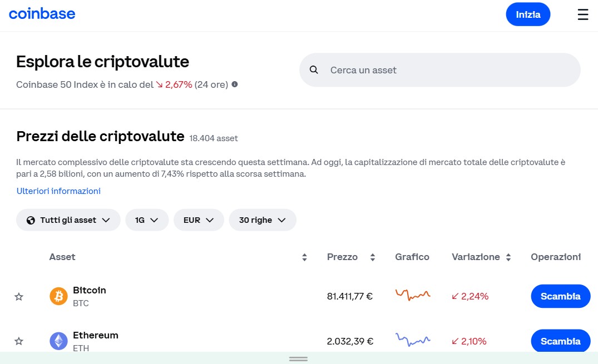Focus the Cerca un asset search field
The height and width of the screenshot is (364, 598).
coord(439,70)
